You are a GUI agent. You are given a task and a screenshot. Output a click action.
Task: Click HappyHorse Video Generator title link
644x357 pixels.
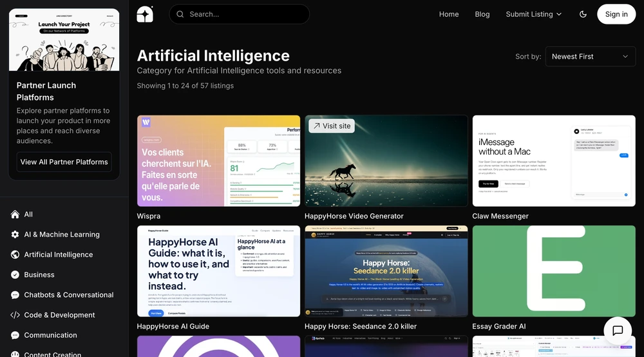[354, 216]
